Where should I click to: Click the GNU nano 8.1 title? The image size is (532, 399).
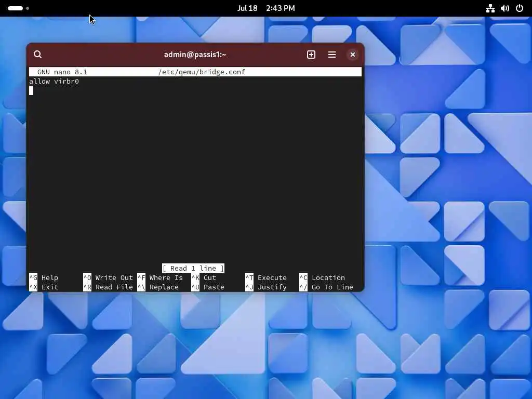click(62, 72)
